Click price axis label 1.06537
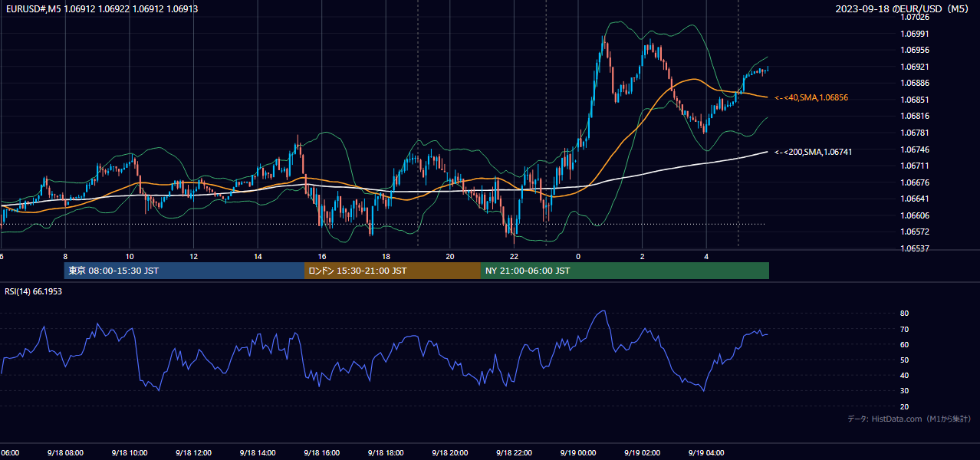Image resolution: width=980 pixels, height=460 pixels. pos(914,248)
